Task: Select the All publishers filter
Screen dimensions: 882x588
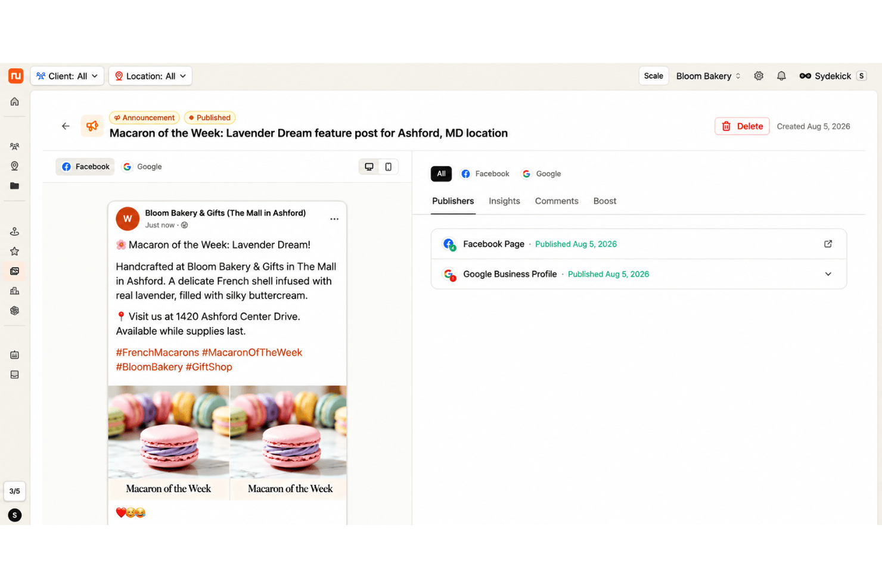Action: click(x=441, y=174)
